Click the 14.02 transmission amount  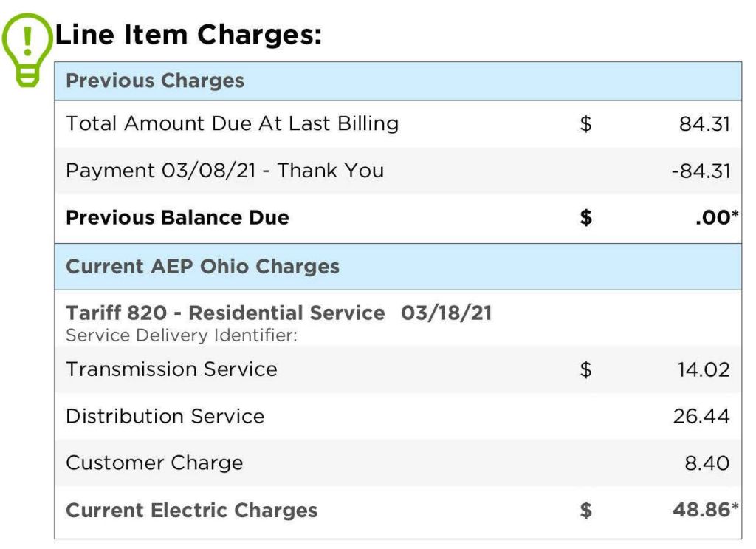pyautogui.click(x=704, y=369)
